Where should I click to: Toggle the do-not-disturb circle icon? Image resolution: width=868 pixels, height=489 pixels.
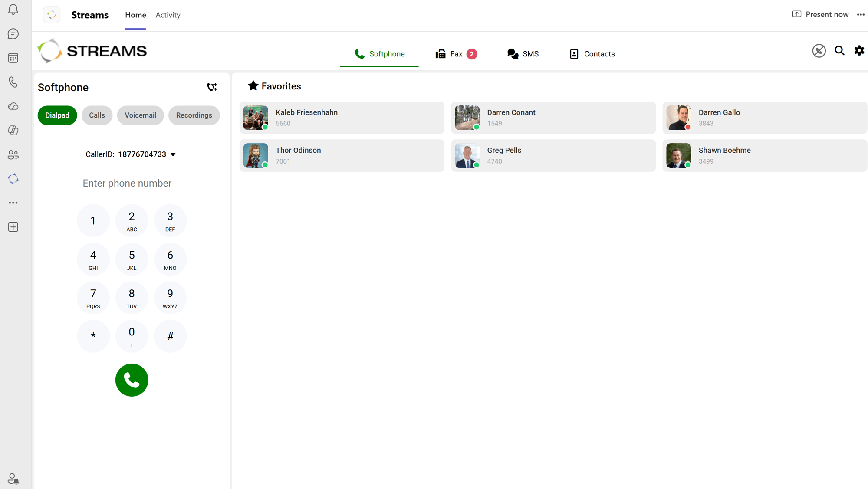819,51
